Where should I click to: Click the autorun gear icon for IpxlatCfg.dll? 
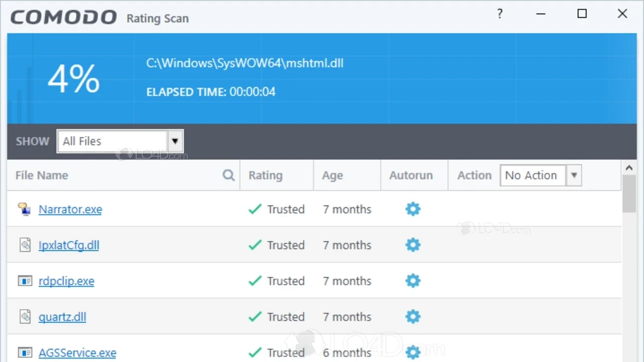point(413,245)
